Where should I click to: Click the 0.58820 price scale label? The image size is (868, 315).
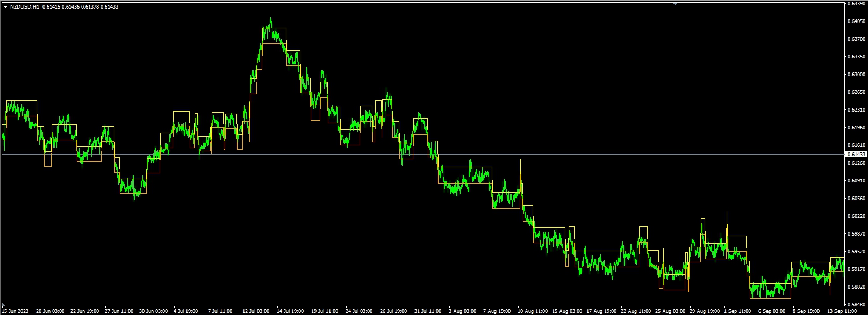pyautogui.click(x=856, y=287)
